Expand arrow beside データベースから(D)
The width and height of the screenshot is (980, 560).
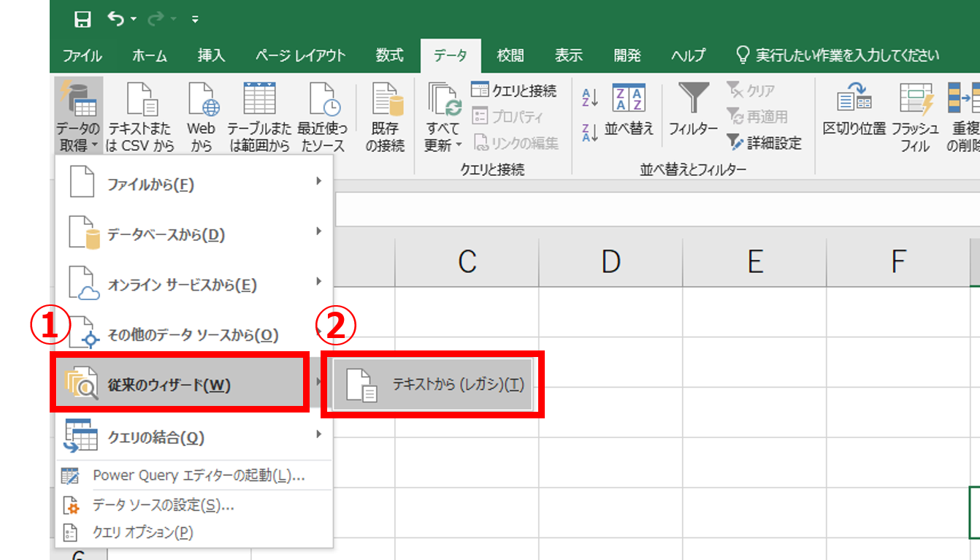(318, 231)
